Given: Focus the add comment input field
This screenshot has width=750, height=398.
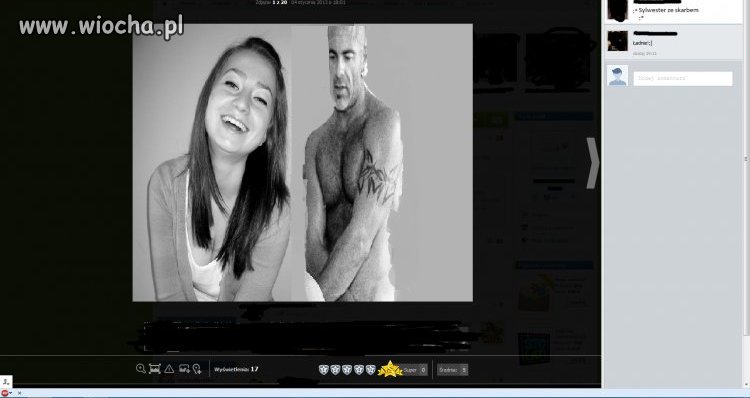Looking at the screenshot, I should coord(683,78).
